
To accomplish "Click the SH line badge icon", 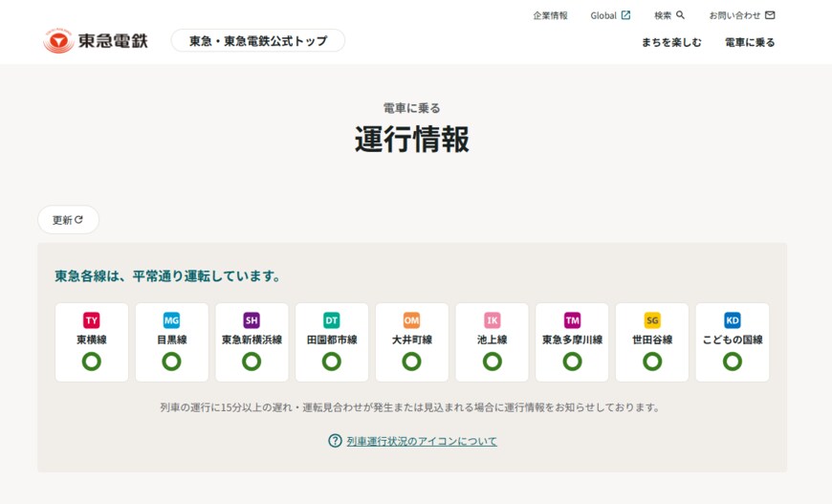I will [x=252, y=320].
